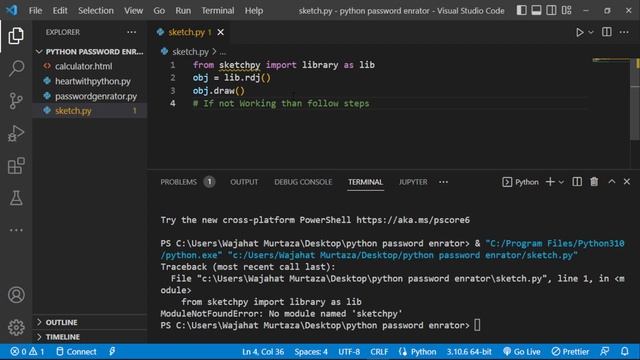Open the Edit menu
The height and width of the screenshot is (360, 640).
pyautogui.click(x=60, y=11)
